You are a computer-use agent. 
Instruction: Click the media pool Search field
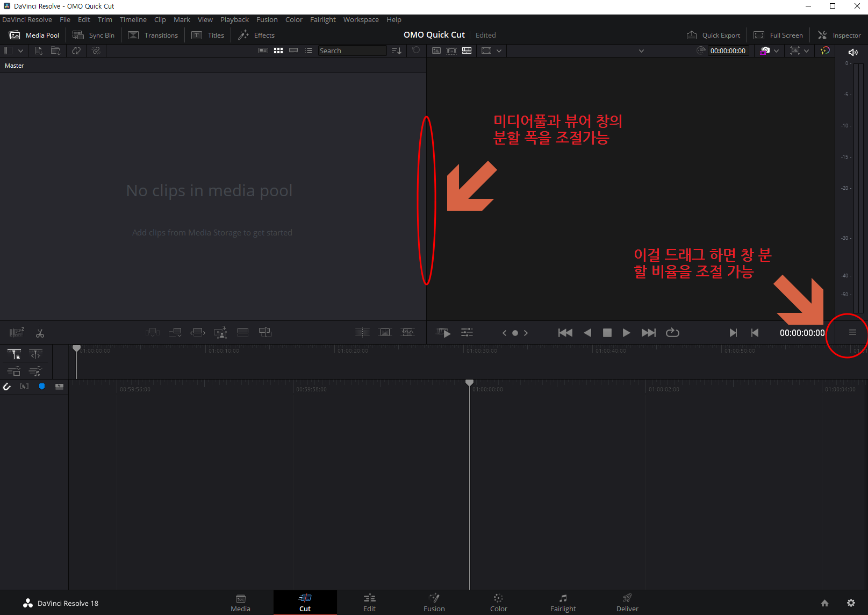pos(352,51)
